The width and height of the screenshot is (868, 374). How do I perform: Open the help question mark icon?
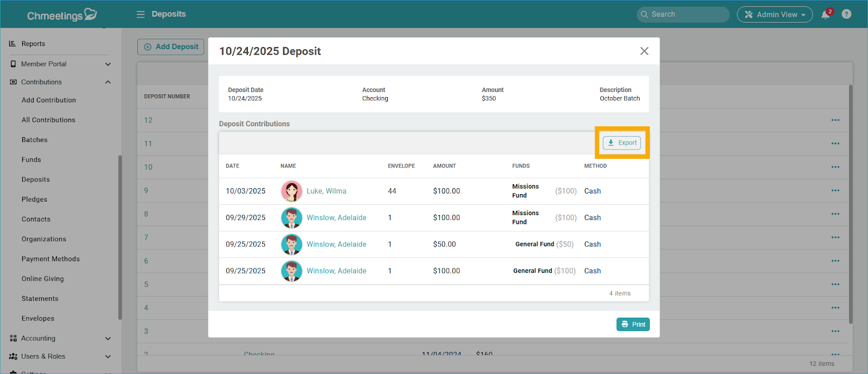[846, 14]
